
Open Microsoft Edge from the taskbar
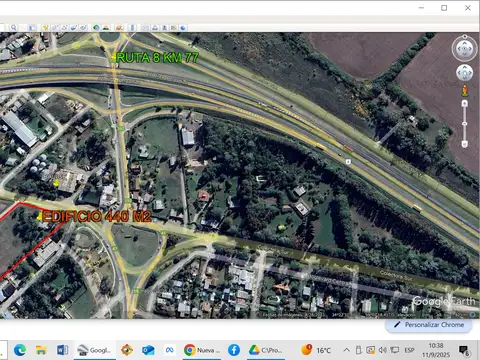click(20, 350)
